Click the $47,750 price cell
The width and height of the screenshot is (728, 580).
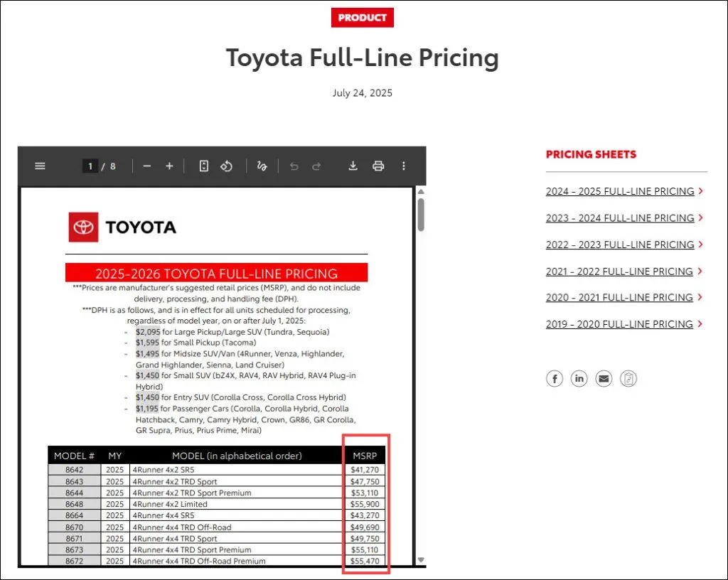click(x=365, y=482)
